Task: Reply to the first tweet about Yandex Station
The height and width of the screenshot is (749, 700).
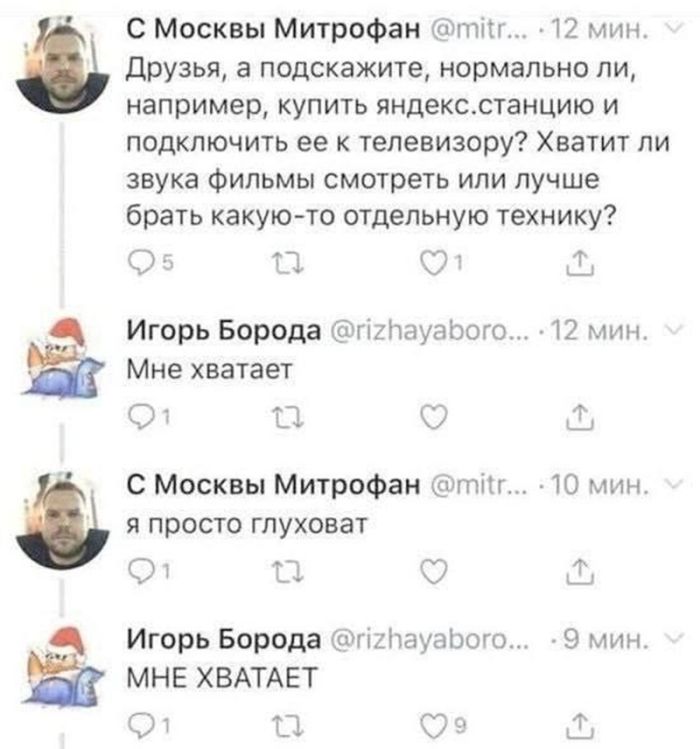Action: 143,264
